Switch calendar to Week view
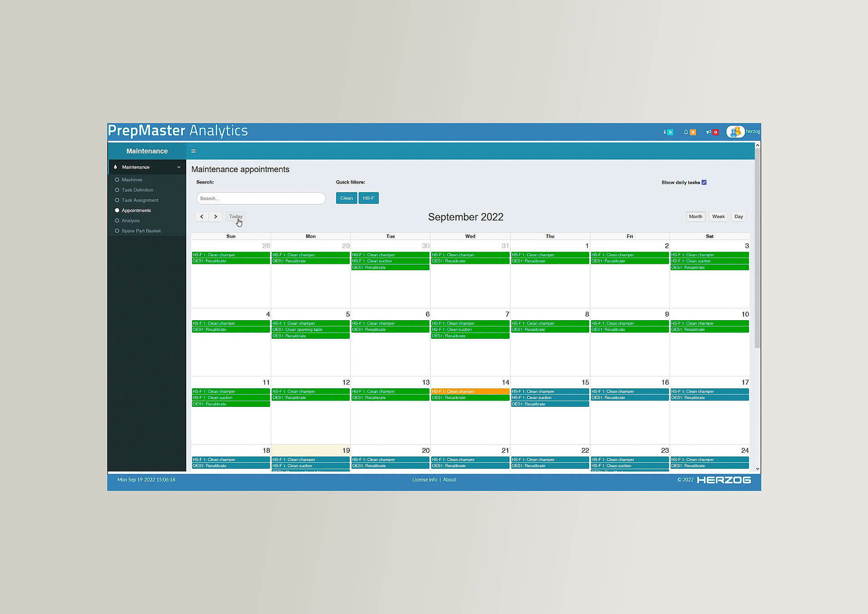This screenshot has width=868, height=614. pyautogui.click(x=718, y=217)
